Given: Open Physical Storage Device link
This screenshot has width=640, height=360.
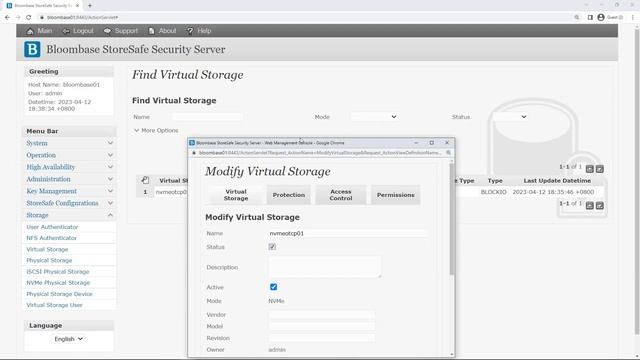Looking at the screenshot, I should 59,294.
